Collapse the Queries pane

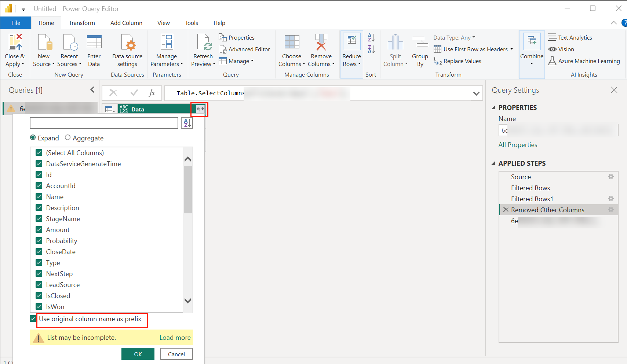pyautogui.click(x=92, y=89)
